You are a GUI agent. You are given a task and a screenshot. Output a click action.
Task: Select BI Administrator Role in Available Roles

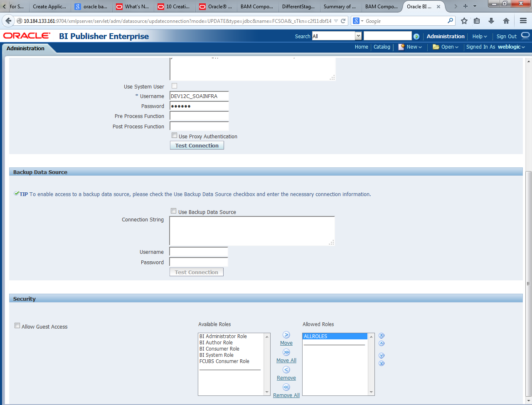(232, 336)
